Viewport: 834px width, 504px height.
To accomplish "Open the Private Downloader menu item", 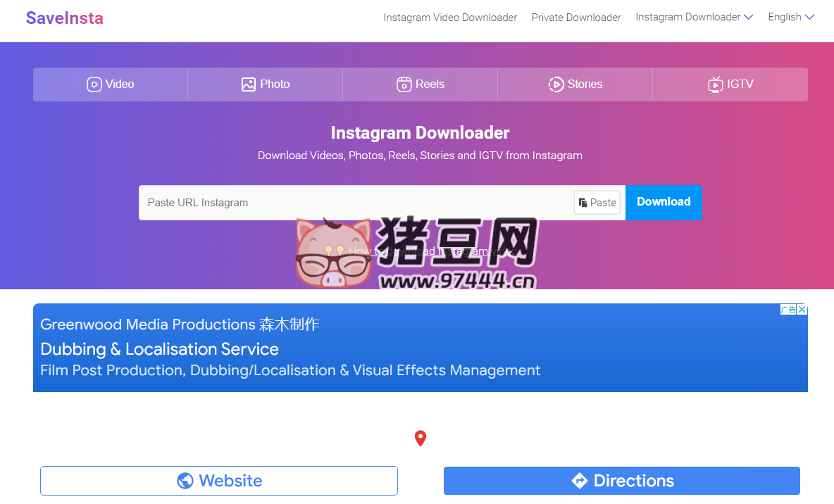I will [x=576, y=17].
